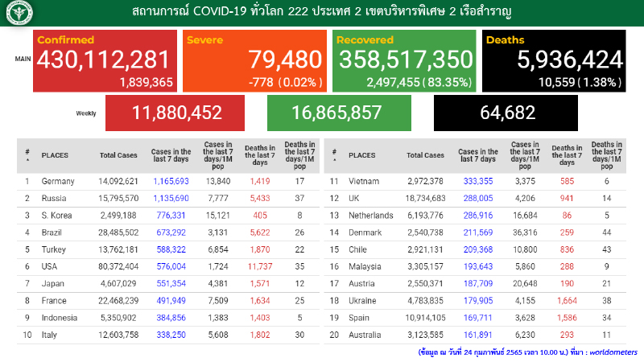Click the sort arrow under right table #

click(x=334, y=159)
